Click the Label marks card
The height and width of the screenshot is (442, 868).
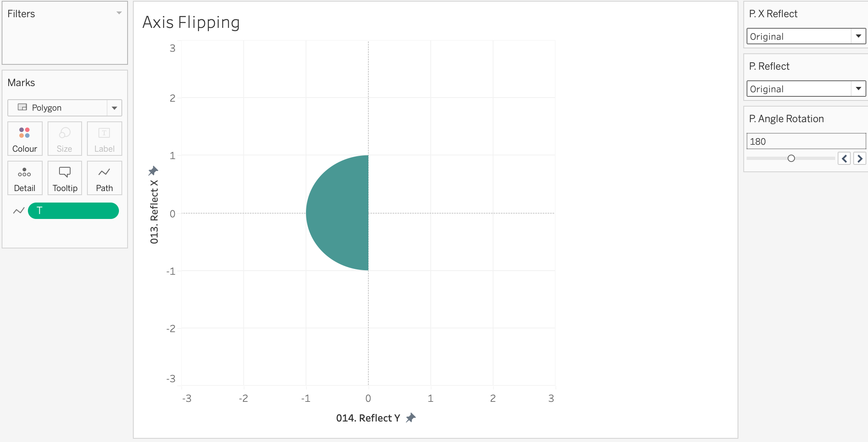[x=104, y=139]
